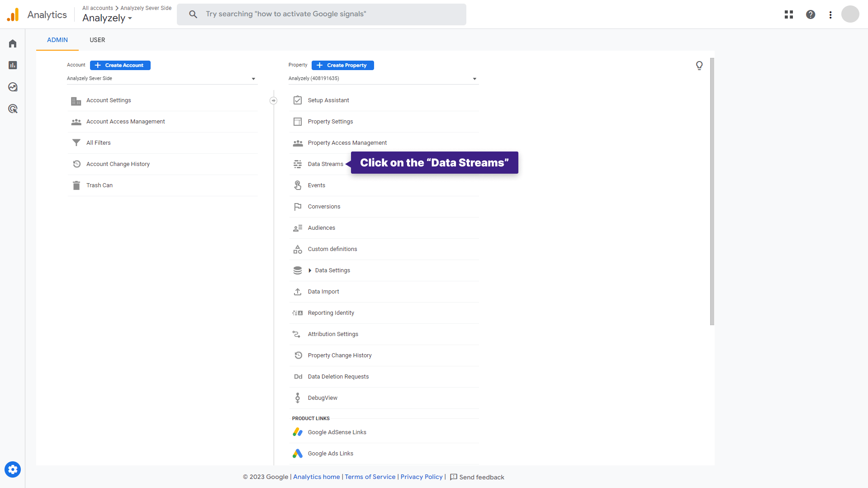Image resolution: width=868 pixels, height=488 pixels.
Task: Click the Account Settings building icon
Action: coord(76,101)
